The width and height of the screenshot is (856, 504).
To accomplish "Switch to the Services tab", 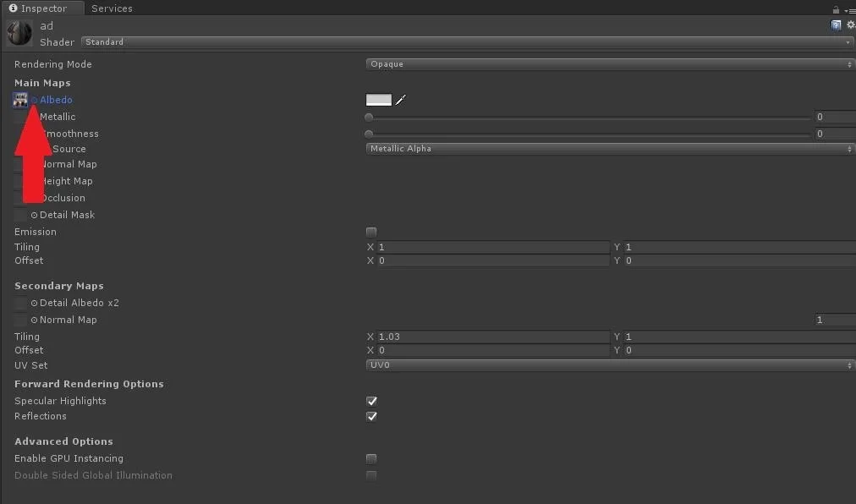I will point(112,8).
